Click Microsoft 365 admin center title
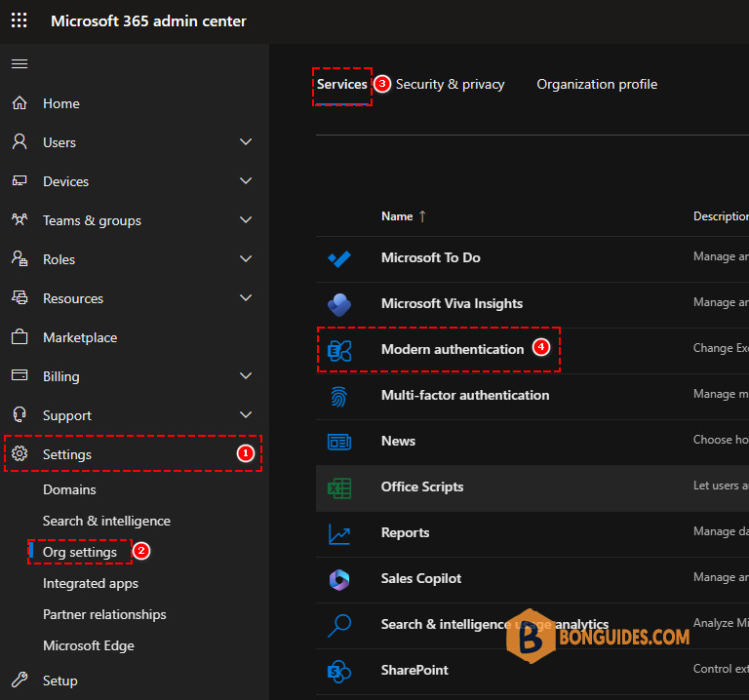749x700 pixels. (x=148, y=21)
